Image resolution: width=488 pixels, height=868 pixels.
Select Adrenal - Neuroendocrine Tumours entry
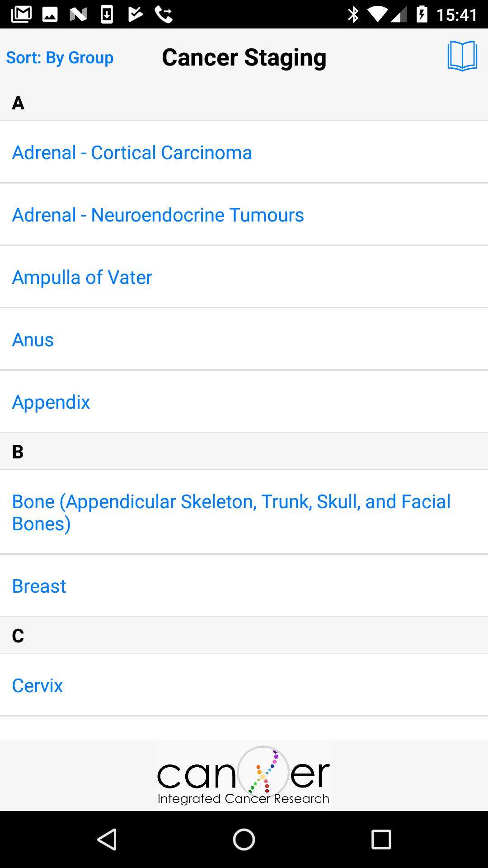[x=158, y=215]
